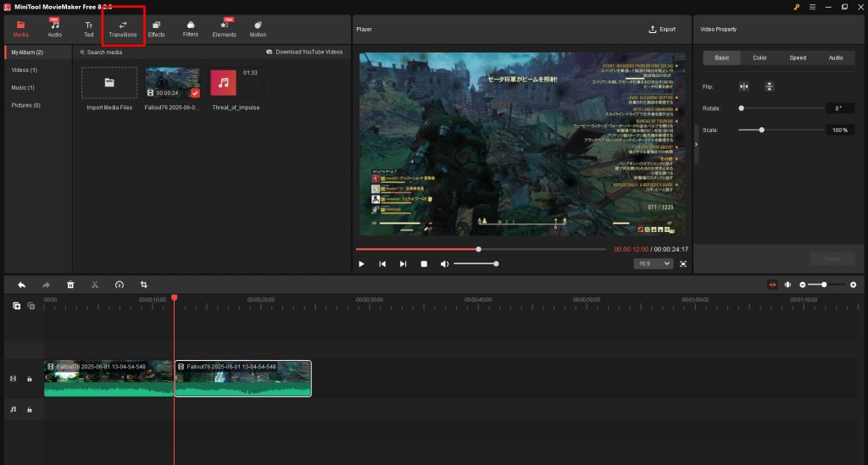868x465 pixels.
Task: Select the Fallout76 video thumbnail
Action: coord(172,83)
